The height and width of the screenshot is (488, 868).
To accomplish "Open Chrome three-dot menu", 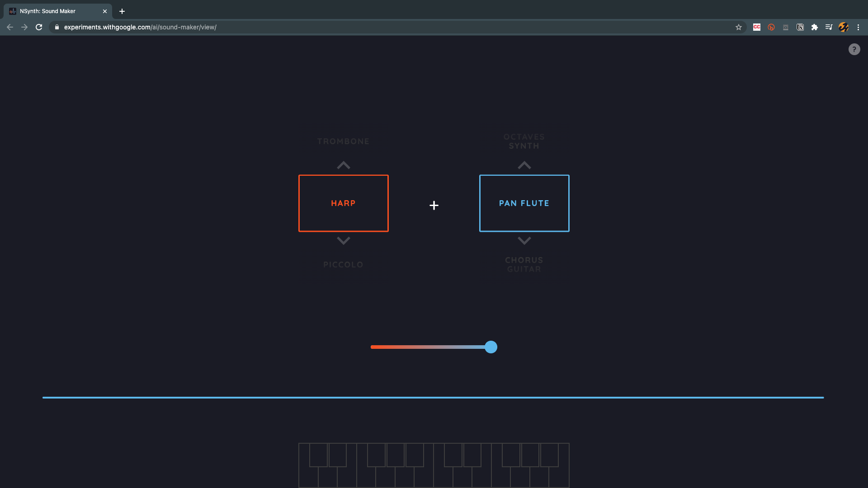I will (x=858, y=27).
